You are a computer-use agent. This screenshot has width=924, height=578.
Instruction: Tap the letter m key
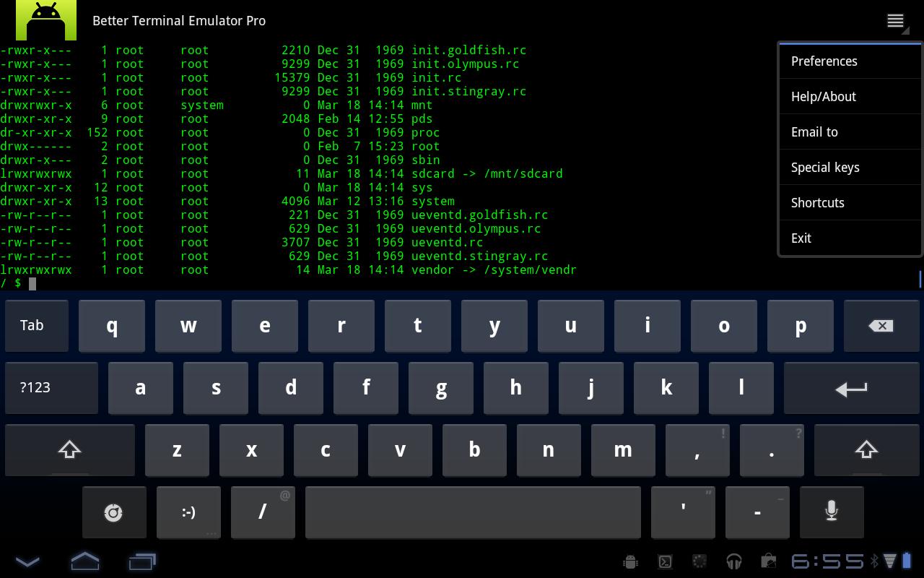point(623,450)
